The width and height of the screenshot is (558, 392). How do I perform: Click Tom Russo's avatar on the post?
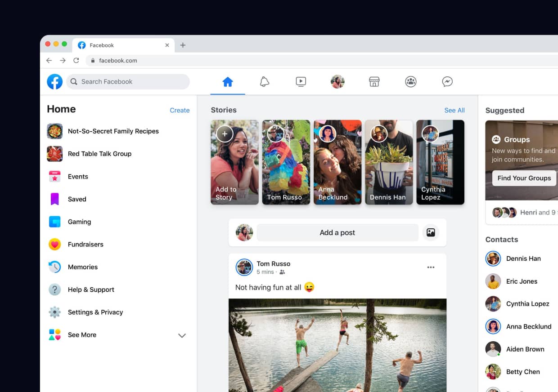pos(244,267)
